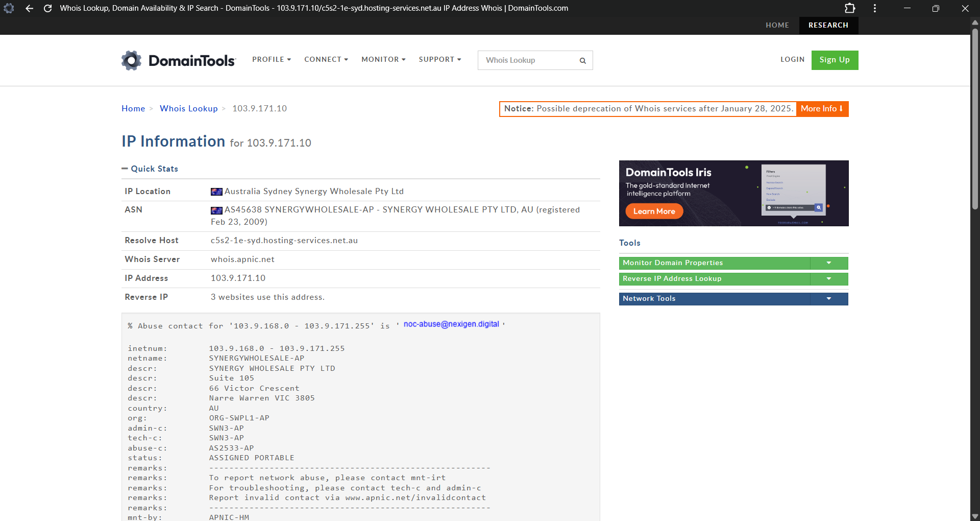Click the inetnum range 103.9.168.0 - 103.9.171.255
Screen dimensions: 980x521
coord(277,349)
